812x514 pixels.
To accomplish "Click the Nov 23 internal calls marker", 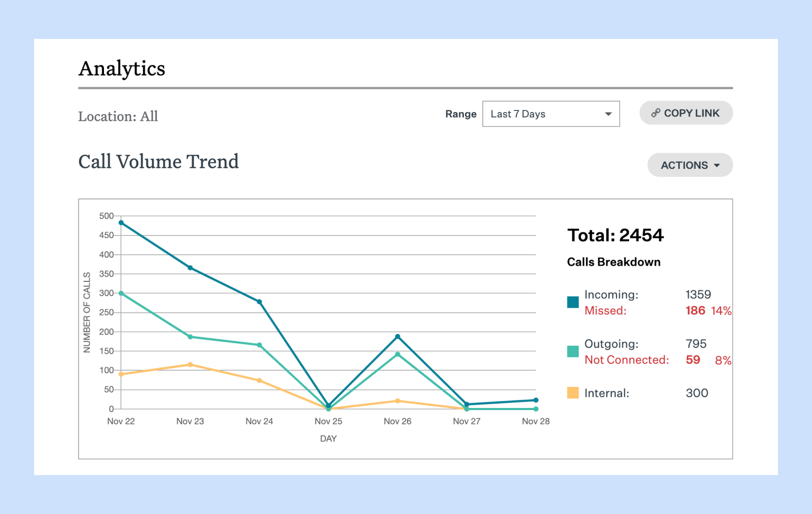I will 190,365.
